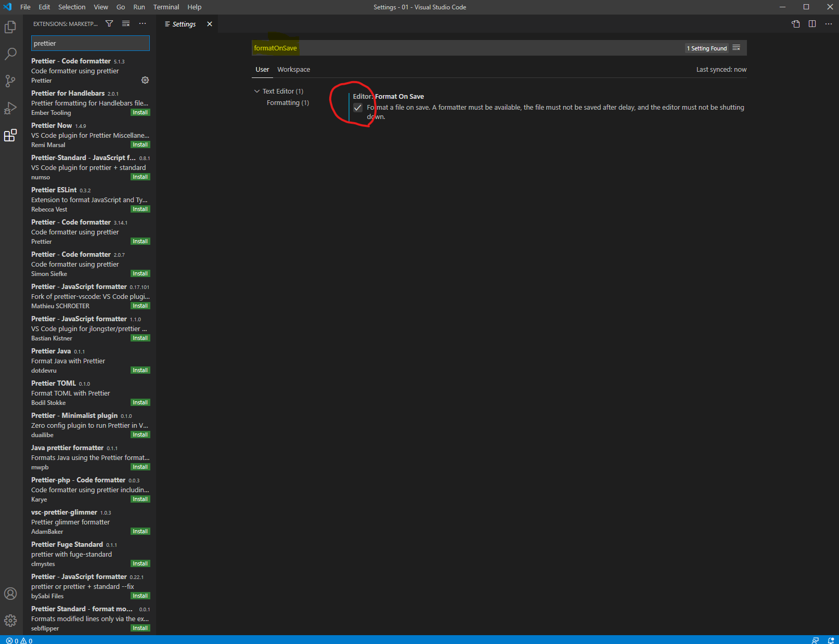Open the Extensions view icon

coord(10,135)
